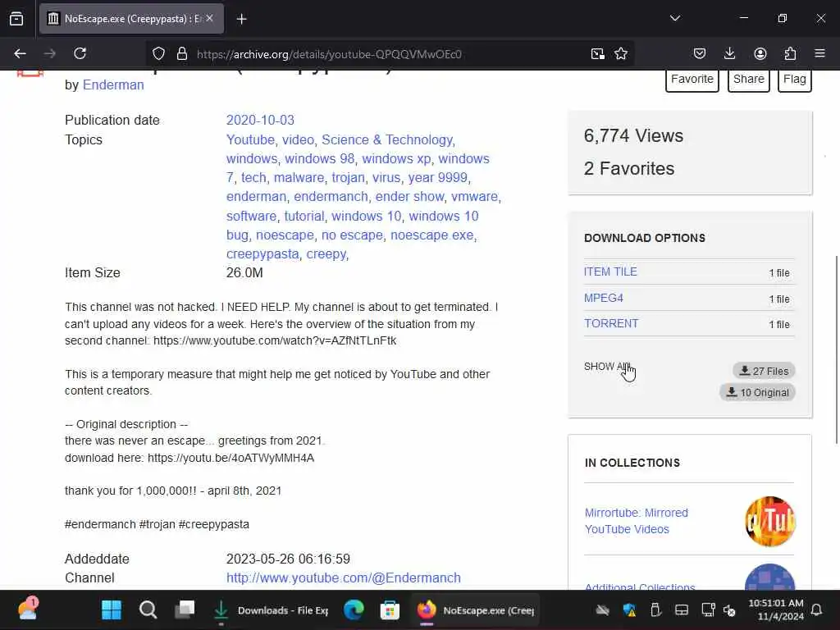Click the site security padlock icon
The width and height of the screenshot is (840, 630).
[x=182, y=53]
